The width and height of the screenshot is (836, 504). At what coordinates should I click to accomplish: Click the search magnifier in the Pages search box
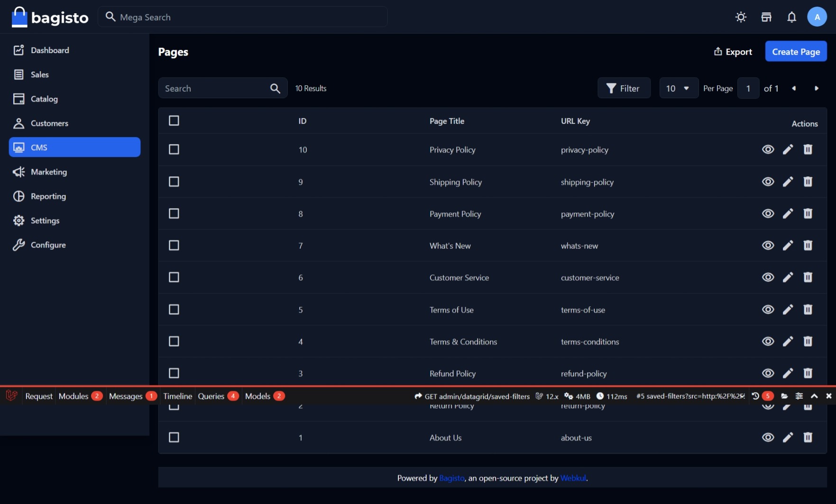click(x=275, y=89)
